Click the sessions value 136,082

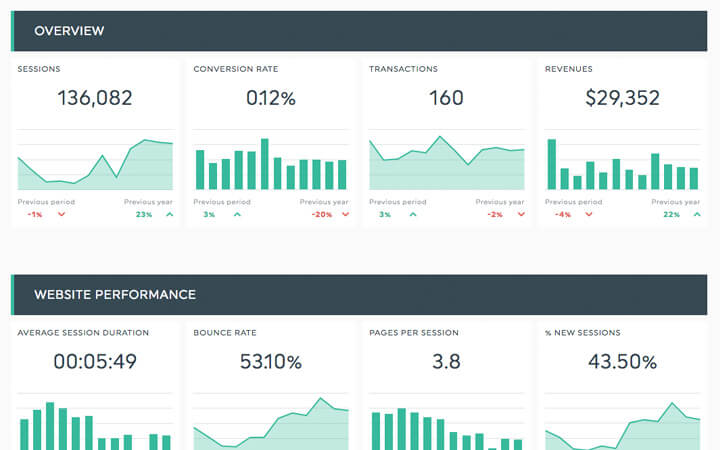coord(95,98)
